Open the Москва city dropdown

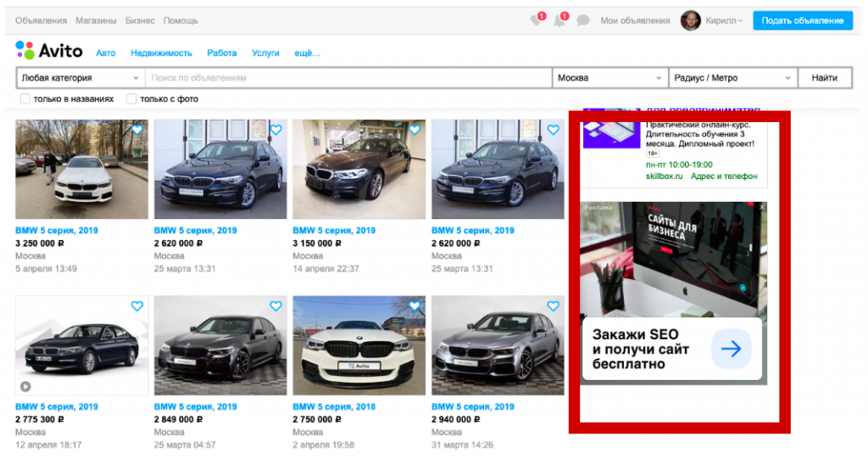[610, 78]
